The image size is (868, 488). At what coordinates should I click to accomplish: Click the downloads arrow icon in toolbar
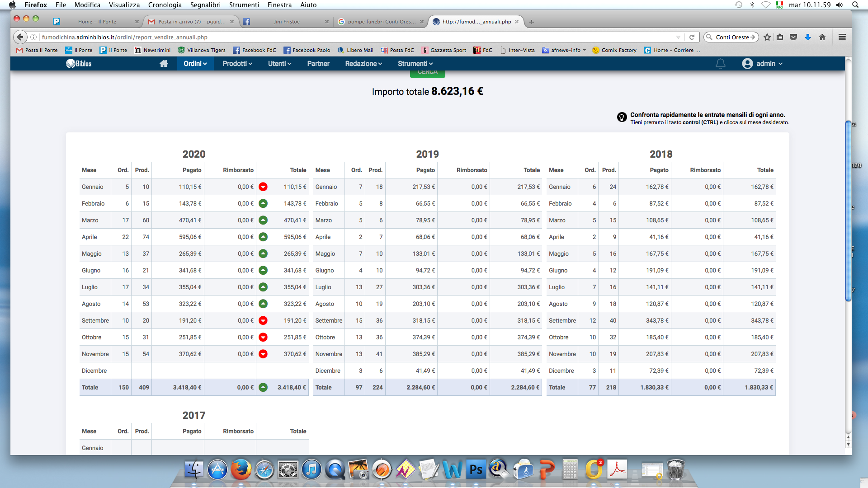[x=808, y=37]
